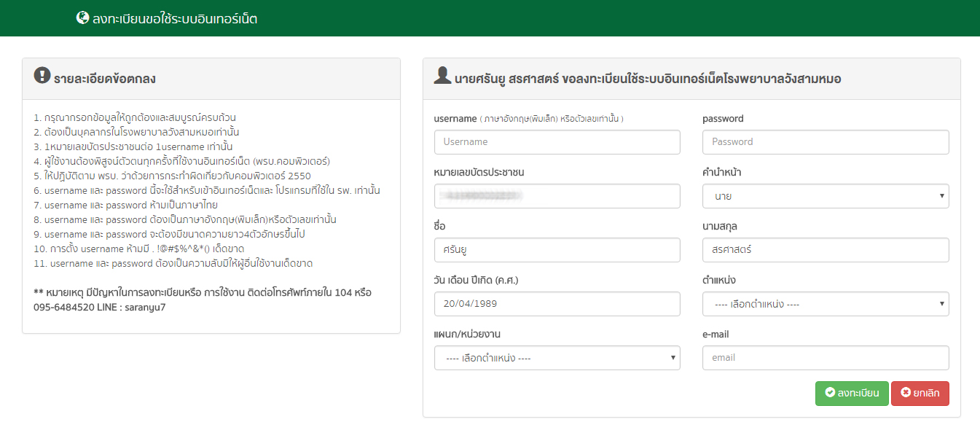Click the หมายเหตุ contact note text
Screen dimensions: 980x430
[x=203, y=300]
